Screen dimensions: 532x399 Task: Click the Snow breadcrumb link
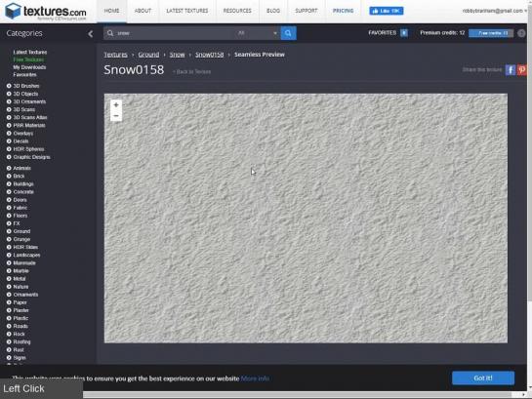click(x=177, y=55)
